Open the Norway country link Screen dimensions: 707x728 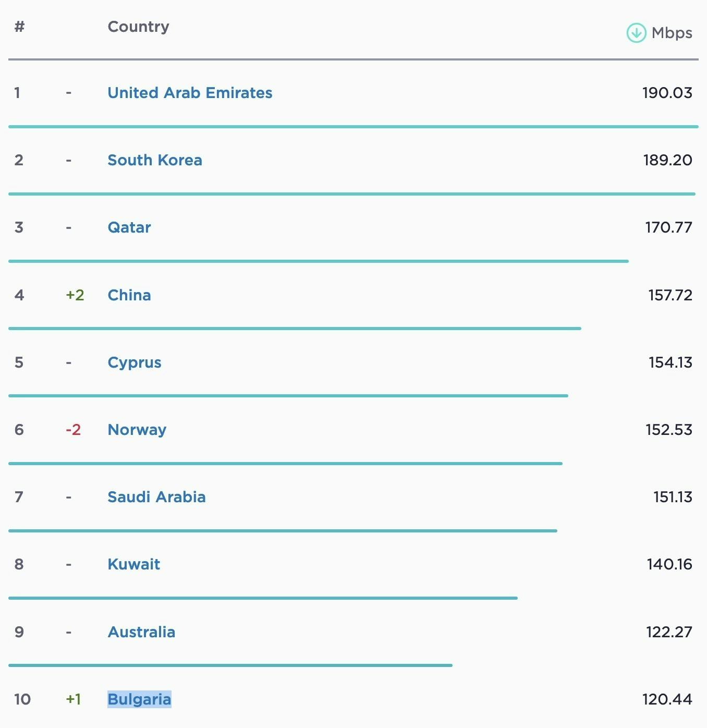pyautogui.click(x=137, y=430)
